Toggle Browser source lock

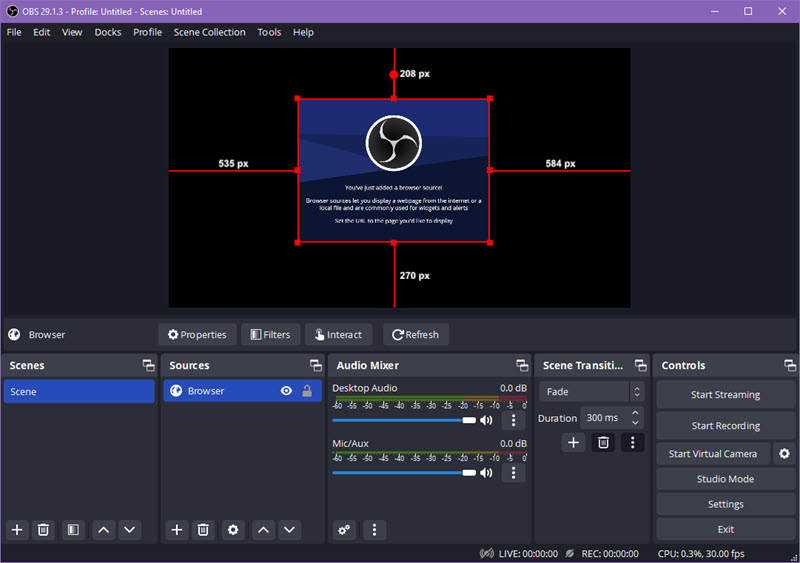click(307, 391)
